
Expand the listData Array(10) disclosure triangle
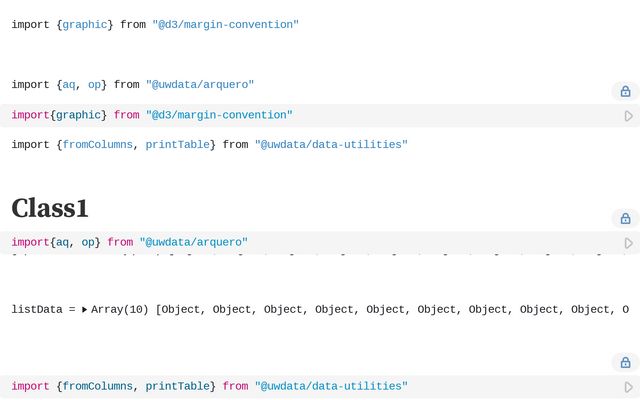tap(84, 309)
